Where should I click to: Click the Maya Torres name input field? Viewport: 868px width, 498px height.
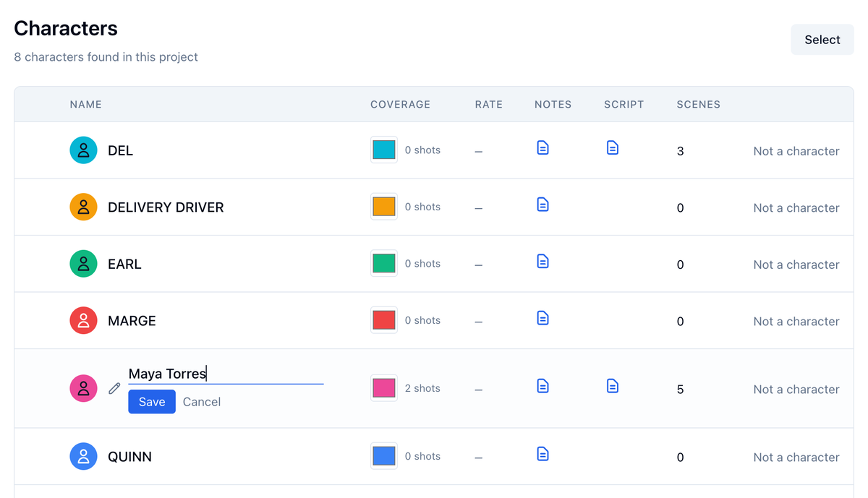[226, 374]
